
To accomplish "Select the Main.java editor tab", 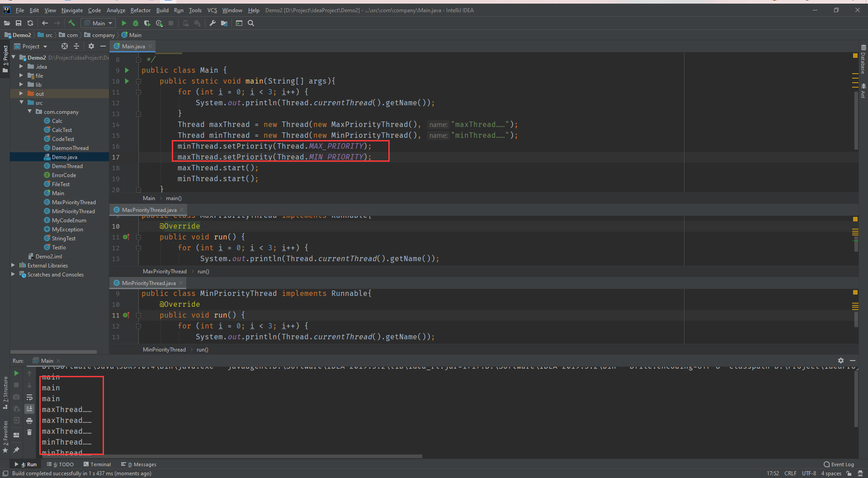I will pos(133,46).
